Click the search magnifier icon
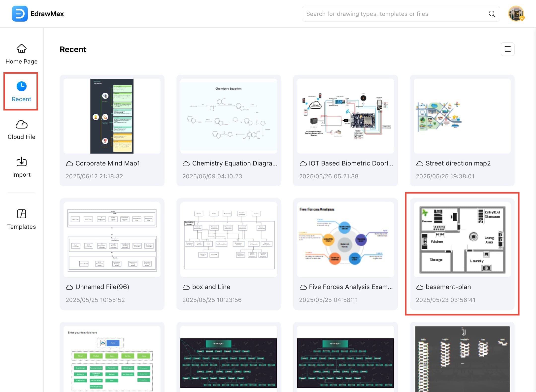 (492, 14)
